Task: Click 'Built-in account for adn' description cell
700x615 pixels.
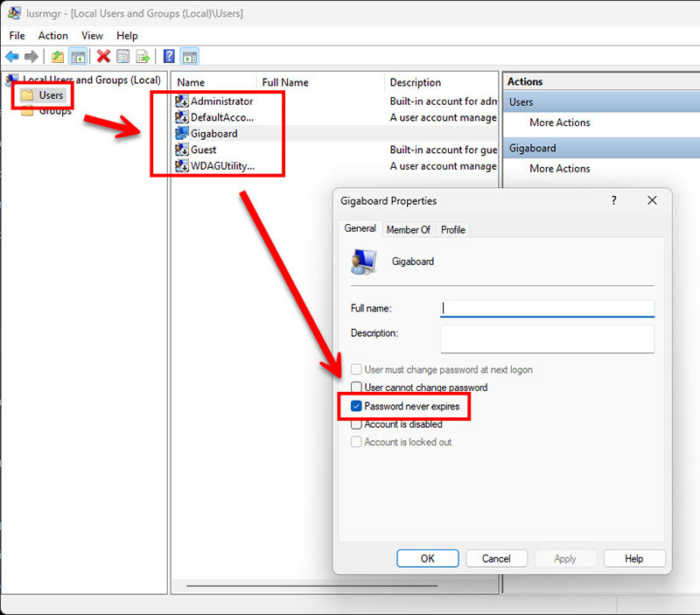Action: pos(444,101)
